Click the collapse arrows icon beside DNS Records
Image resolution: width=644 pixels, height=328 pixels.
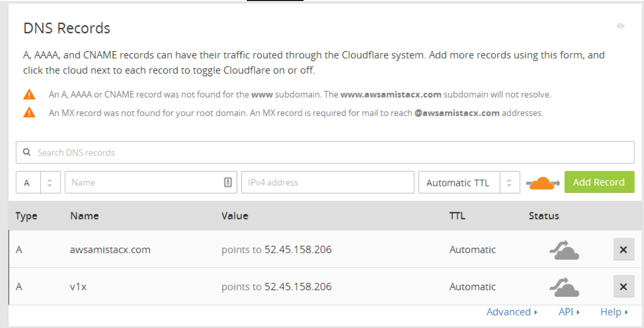(x=620, y=26)
